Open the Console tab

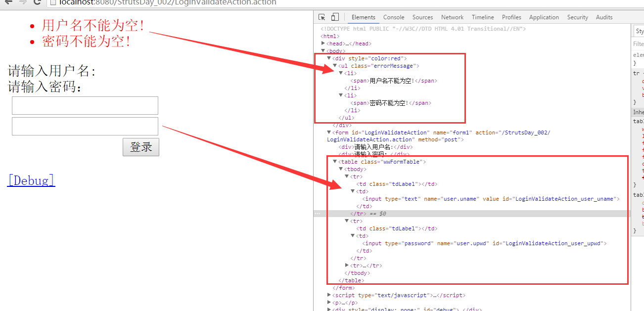click(394, 17)
